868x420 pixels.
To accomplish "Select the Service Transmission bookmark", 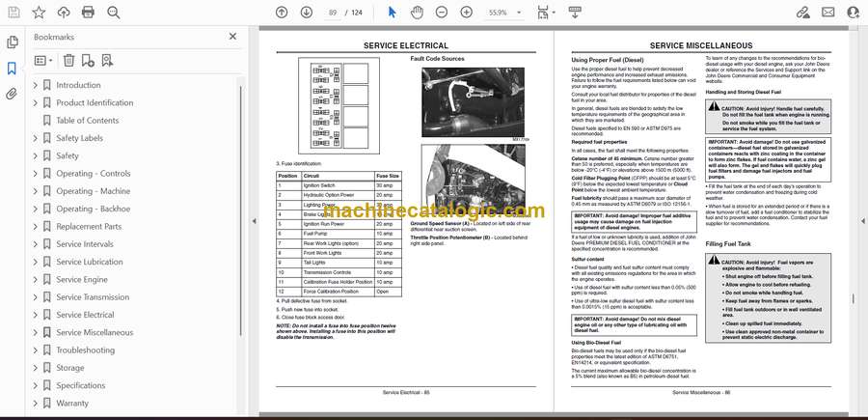I will (x=93, y=297).
